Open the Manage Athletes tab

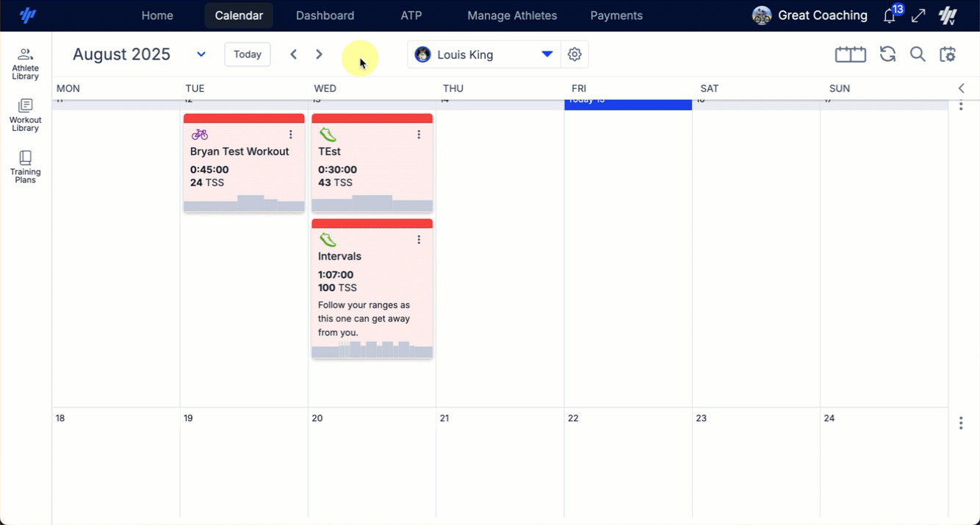(x=512, y=15)
